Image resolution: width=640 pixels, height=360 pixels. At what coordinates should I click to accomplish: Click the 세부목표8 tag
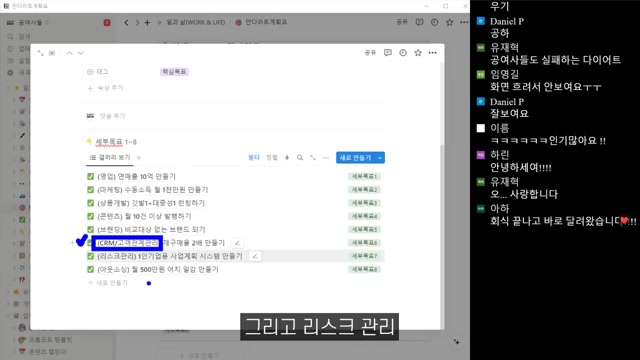364,269
